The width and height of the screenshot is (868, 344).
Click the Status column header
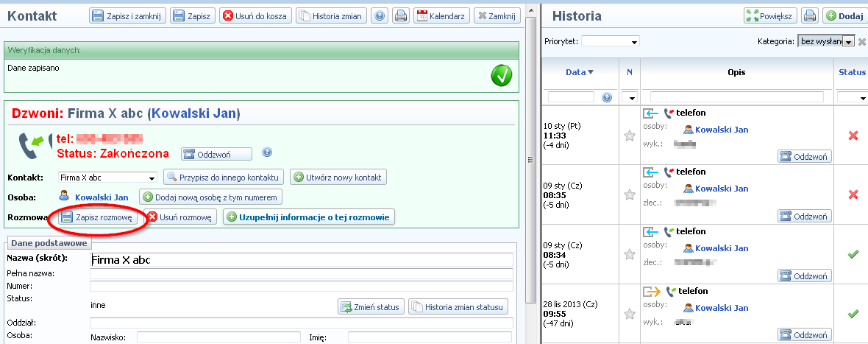[852, 72]
